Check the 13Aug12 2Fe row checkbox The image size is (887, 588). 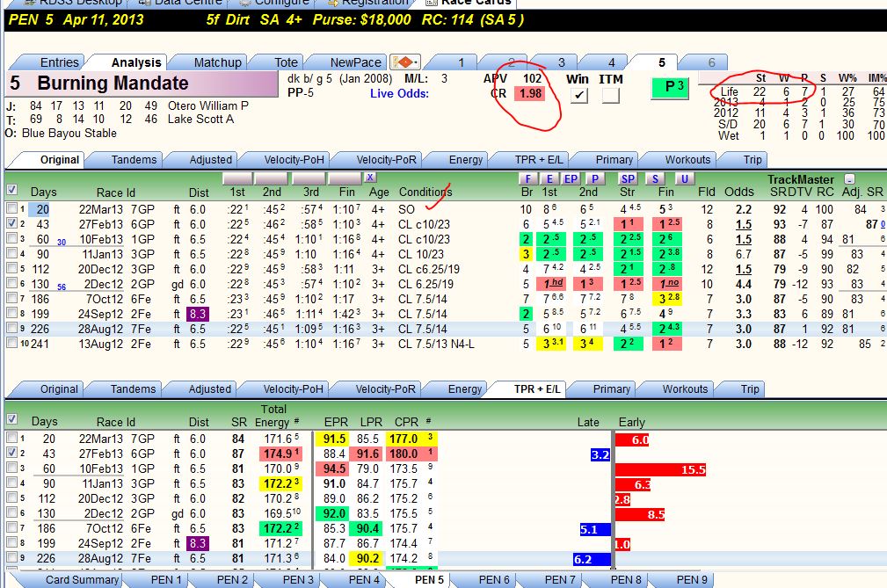click(x=11, y=343)
